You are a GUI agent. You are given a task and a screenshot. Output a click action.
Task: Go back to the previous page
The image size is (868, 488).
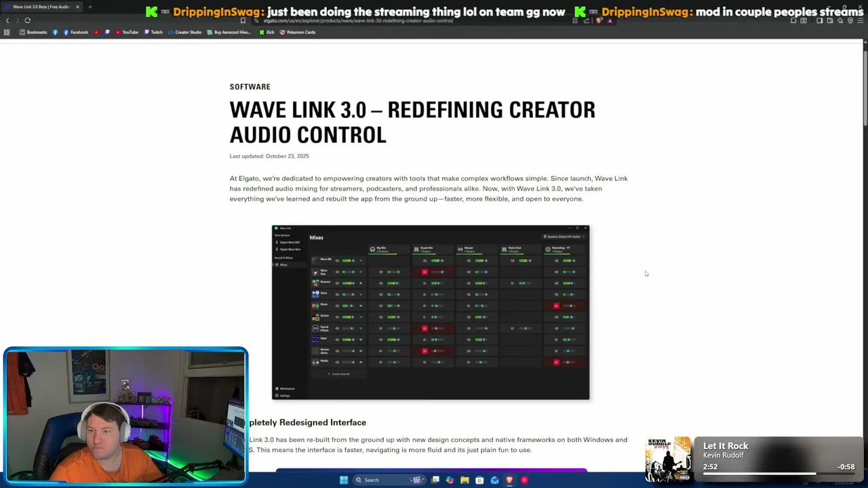pyautogui.click(x=7, y=20)
